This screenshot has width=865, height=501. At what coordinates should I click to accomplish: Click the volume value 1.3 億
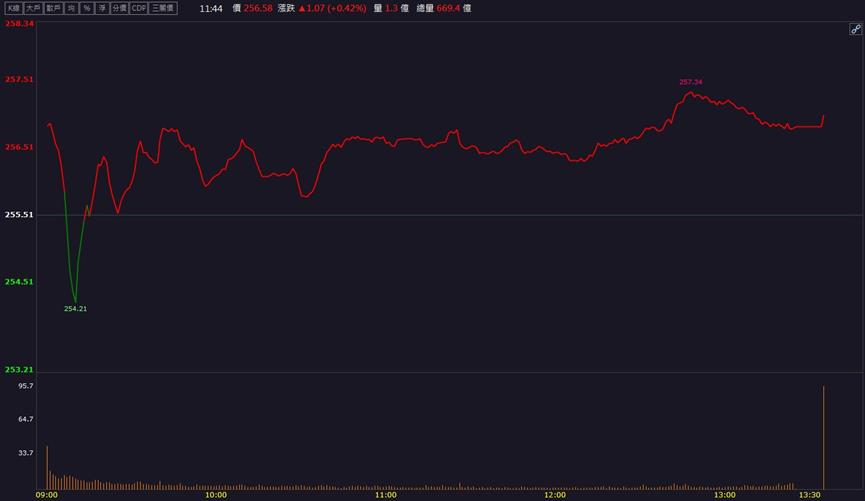point(397,8)
